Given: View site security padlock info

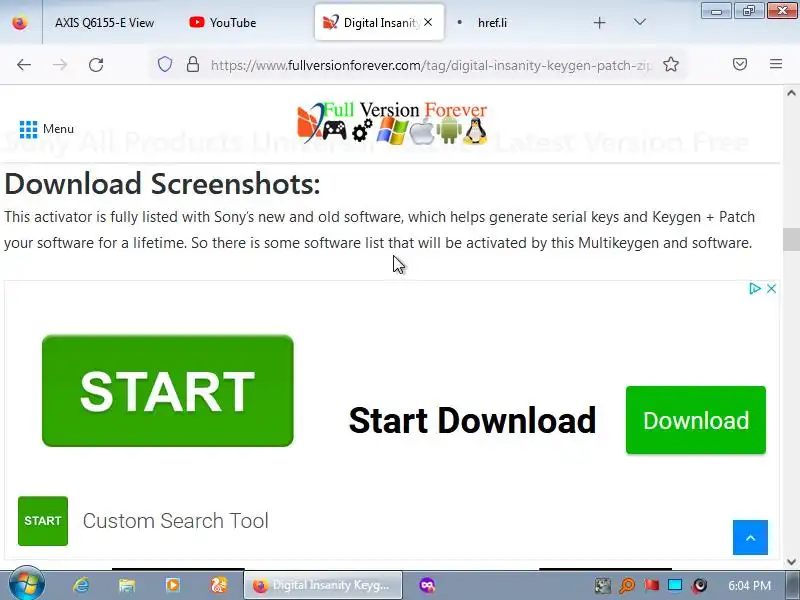Looking at the screenshot, I should click(193, 64).
